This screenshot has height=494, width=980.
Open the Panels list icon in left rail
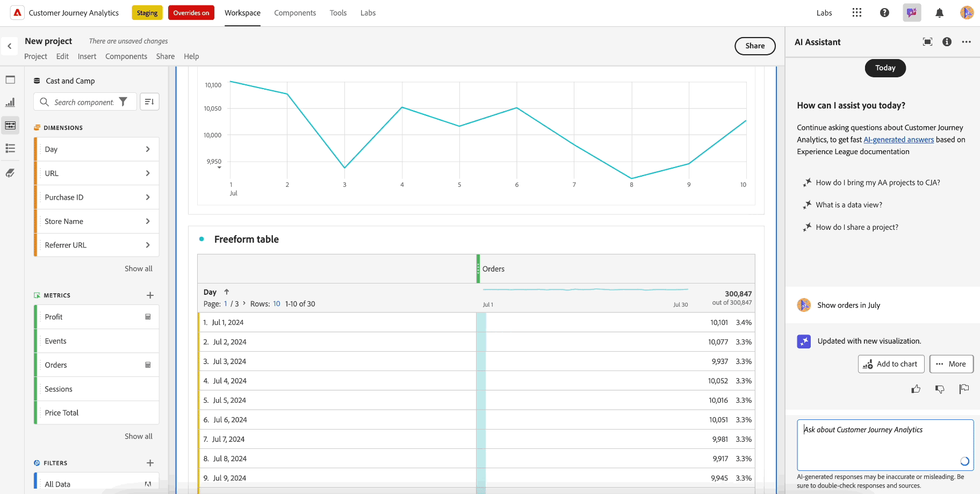pyautogui.click(x=10, y=148)
